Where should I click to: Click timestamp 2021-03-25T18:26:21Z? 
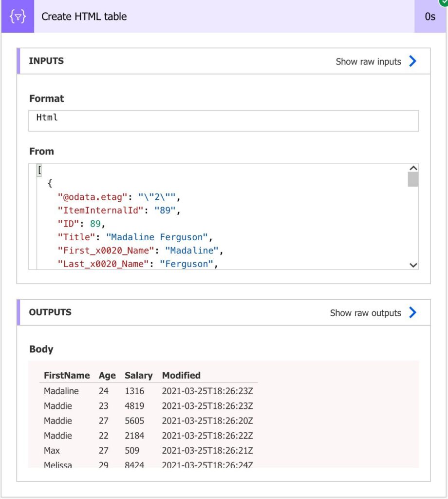click(207, 450)
